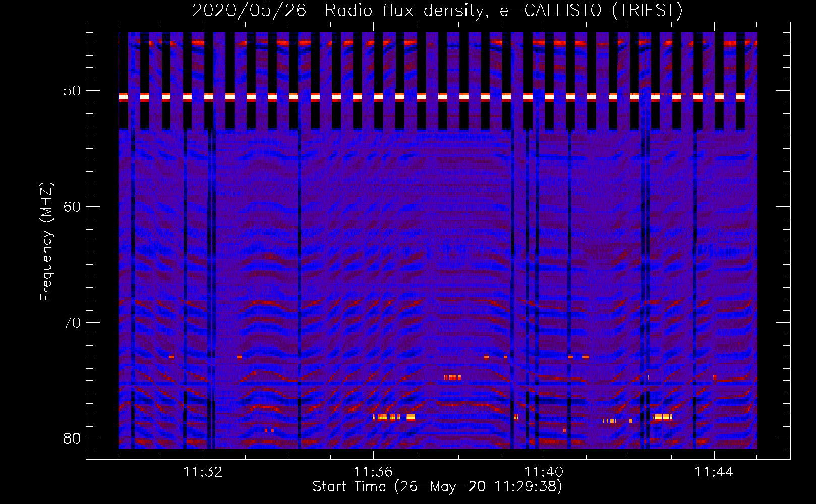The image size is (816, 504).
Task: Click the 80 frequency tick label
Action: pos(72,438)
